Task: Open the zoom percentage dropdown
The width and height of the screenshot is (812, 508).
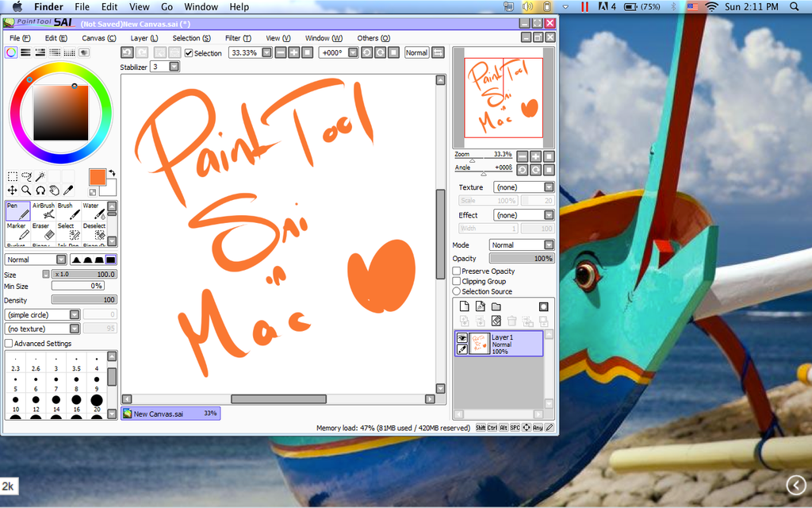Action: coord(266,53)
